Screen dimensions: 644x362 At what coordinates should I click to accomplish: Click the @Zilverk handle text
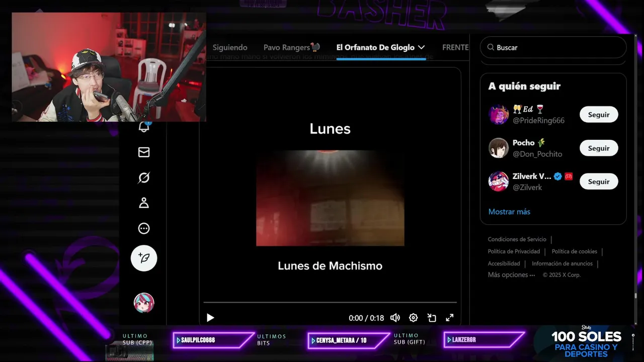(x=527, y=187)
